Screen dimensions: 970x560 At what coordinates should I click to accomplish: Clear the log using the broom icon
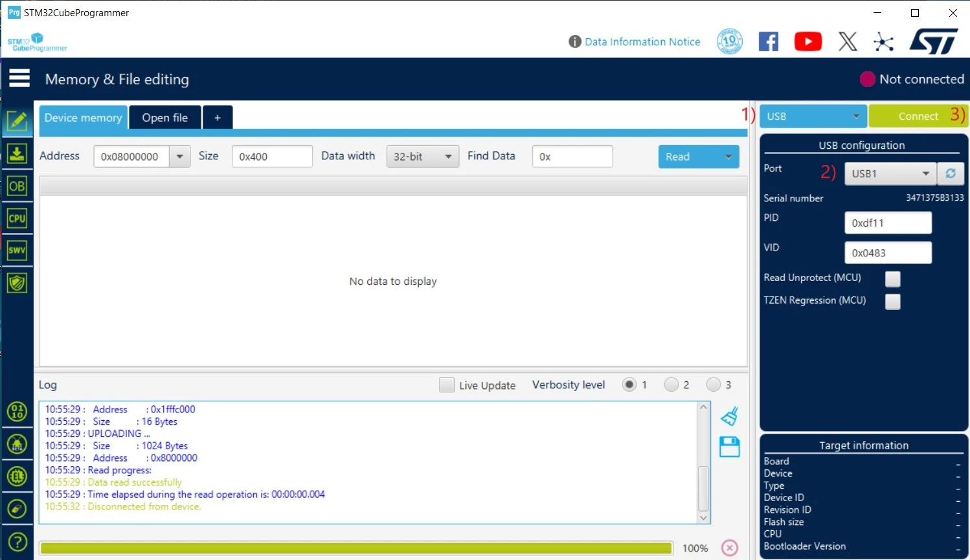click(x=730, y=416)
